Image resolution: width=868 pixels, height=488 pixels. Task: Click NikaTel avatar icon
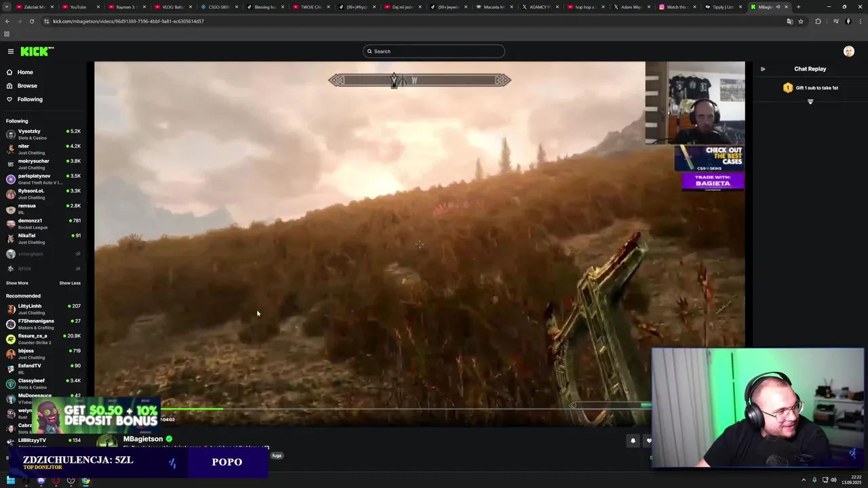(x=11, y=239)
